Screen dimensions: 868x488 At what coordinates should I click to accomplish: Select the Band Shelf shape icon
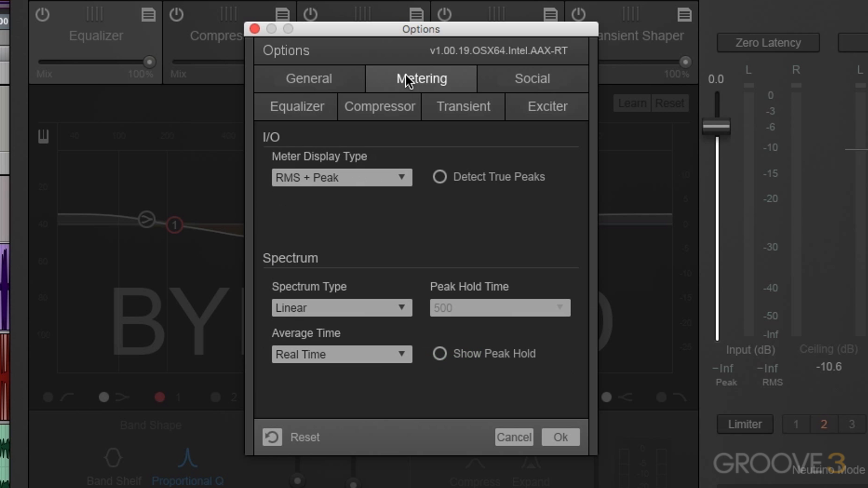[113, 458]
